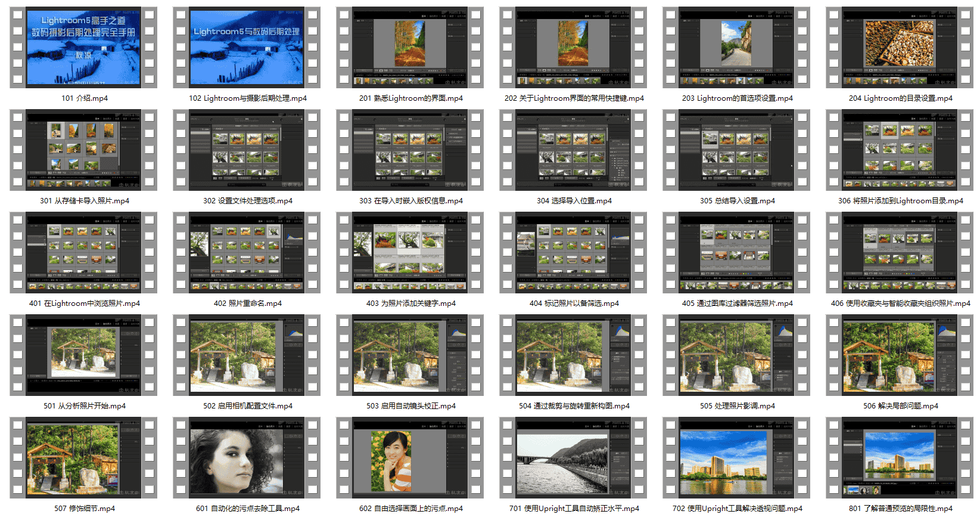Open thumbnail 204 Lightroom的目录设置.mp4

pos(900,48)
